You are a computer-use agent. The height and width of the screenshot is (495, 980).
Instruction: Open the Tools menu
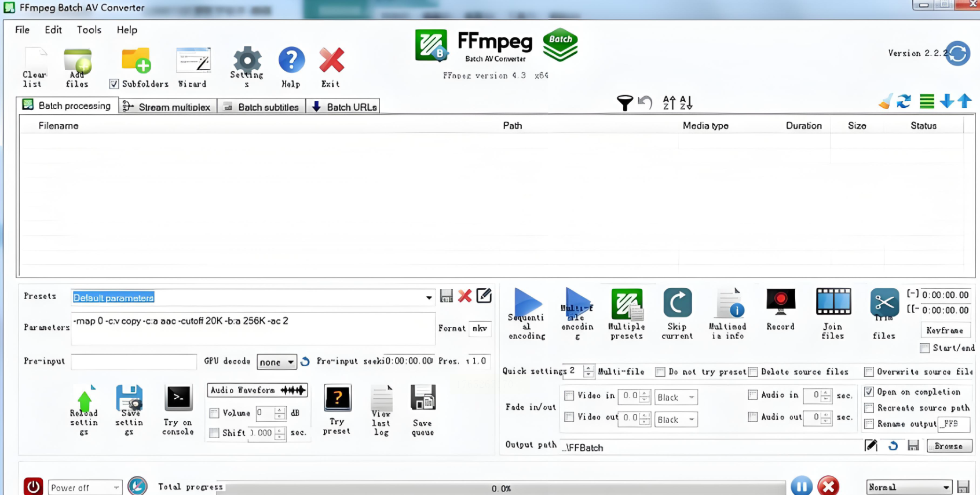click(x=89, y=30)
